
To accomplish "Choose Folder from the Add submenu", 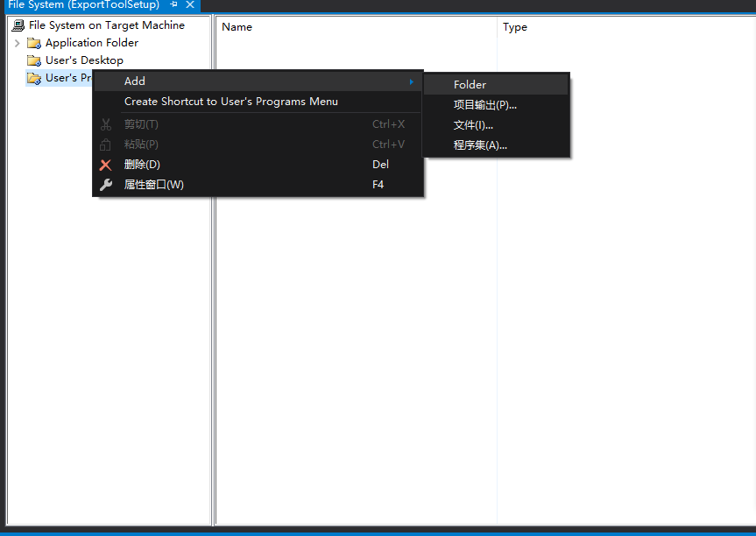I will click(470, 85).
